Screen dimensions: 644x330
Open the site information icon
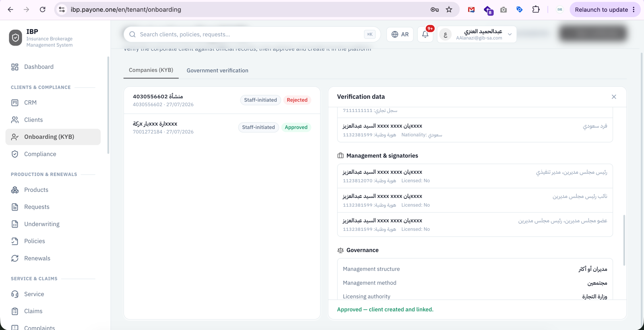(62, 10)
